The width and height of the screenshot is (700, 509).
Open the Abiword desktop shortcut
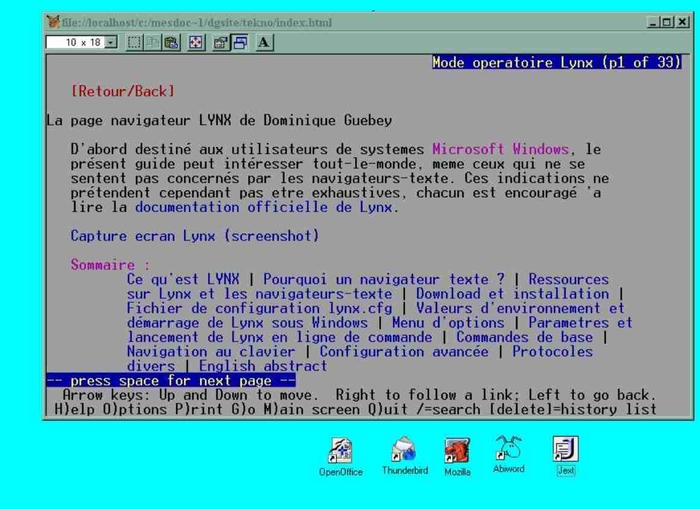(x=508, y=454)
